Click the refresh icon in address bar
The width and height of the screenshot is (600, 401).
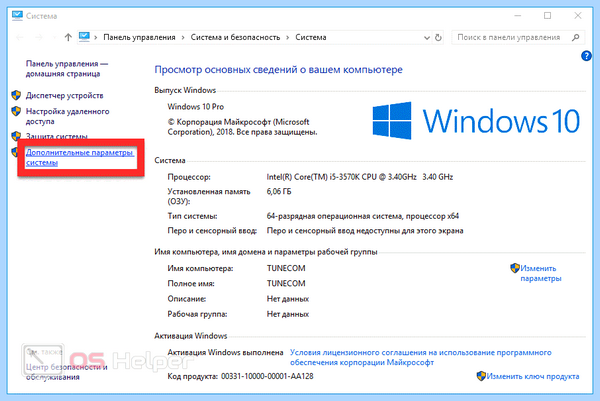pyautogui.click(x=438, y=37)
